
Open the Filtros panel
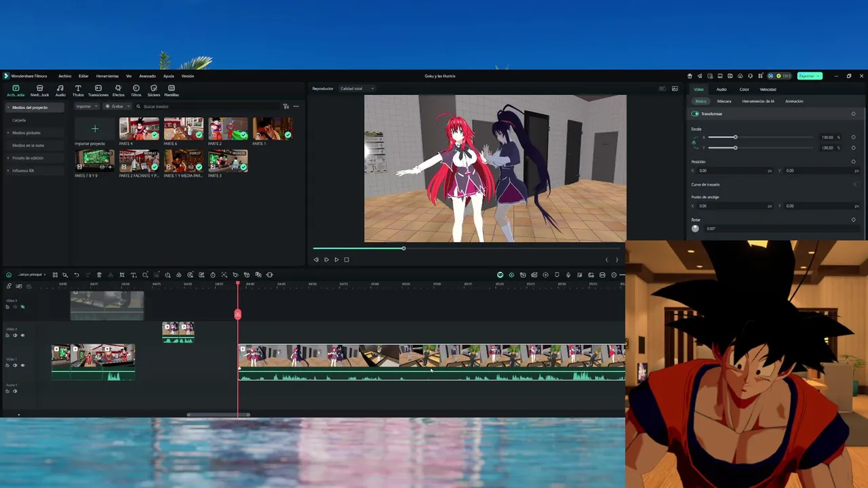click(136, 90)
